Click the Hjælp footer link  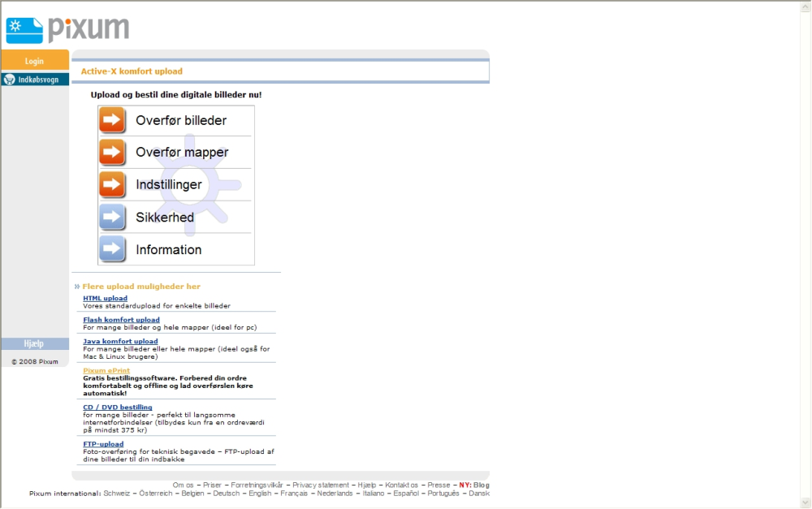click(367, 485)
